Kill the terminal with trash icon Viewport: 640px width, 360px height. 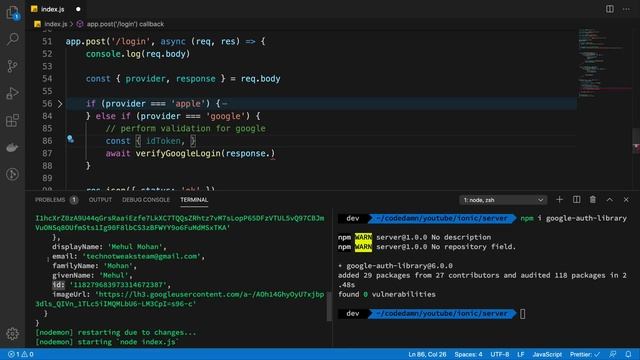click(x=593, y=200)
